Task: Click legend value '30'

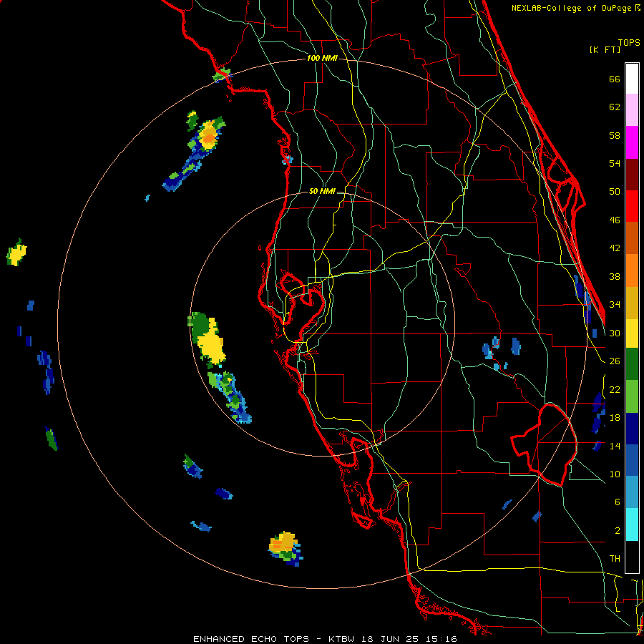Action: click(615, 333)
